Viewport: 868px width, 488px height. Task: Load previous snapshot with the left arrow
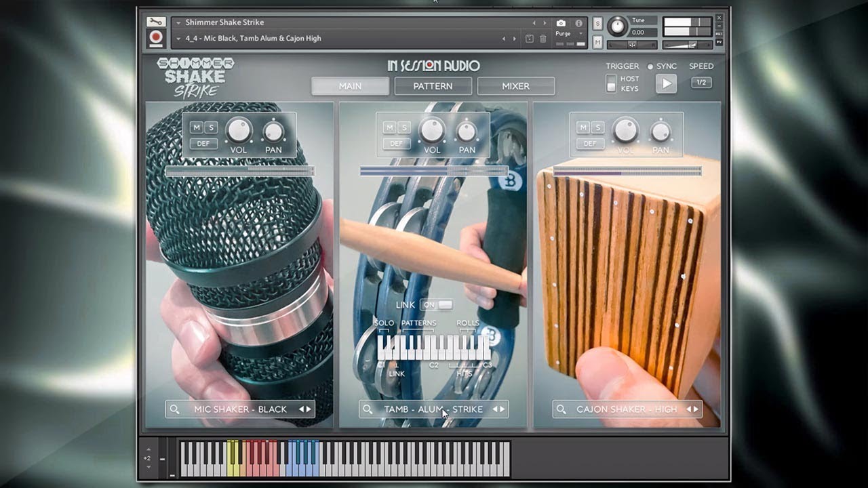[504, 39]
